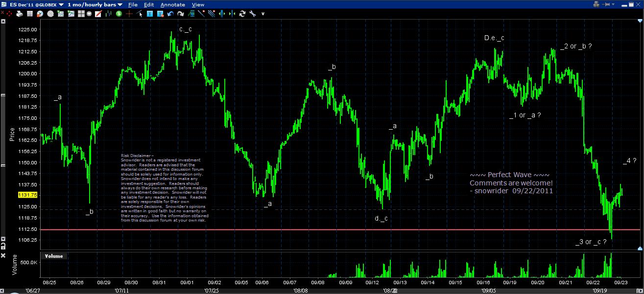The width and height of the screenshot is (644, 294).
Task: Click the add chart line icon
Action: coord(71,14)
